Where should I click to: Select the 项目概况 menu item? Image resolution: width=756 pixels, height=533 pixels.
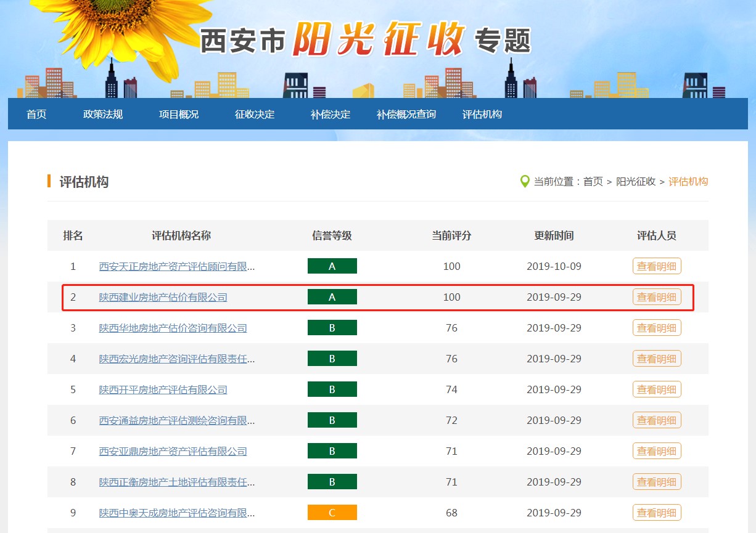click(x=179, y=115)
